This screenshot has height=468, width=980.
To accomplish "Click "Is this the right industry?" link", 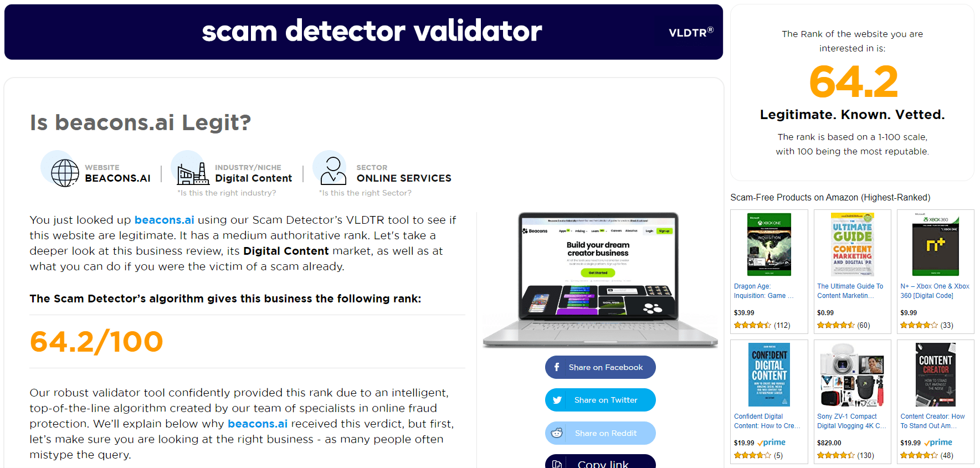I will pyautogui.click(x=227, y=193).
